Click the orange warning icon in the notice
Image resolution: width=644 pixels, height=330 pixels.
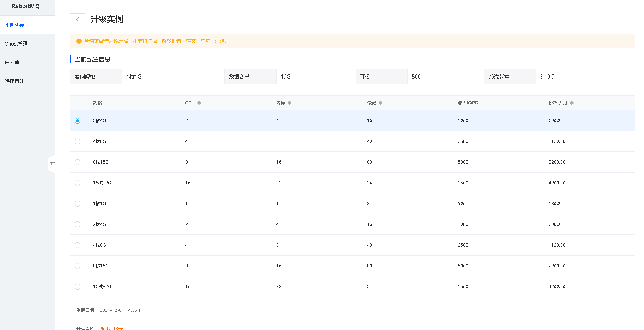tap(79, 41)
